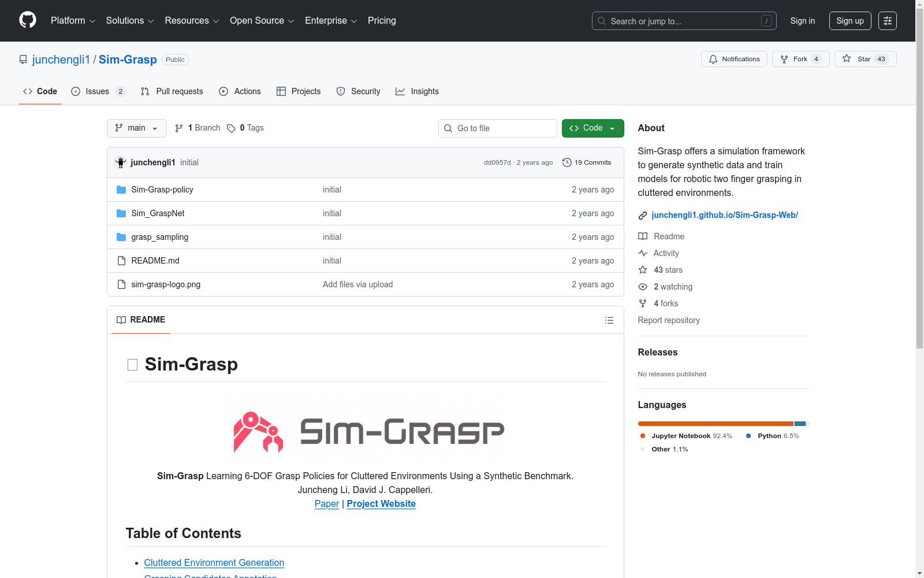
Task: Click the Python language bar segment
Action: (x=800, y=424)
